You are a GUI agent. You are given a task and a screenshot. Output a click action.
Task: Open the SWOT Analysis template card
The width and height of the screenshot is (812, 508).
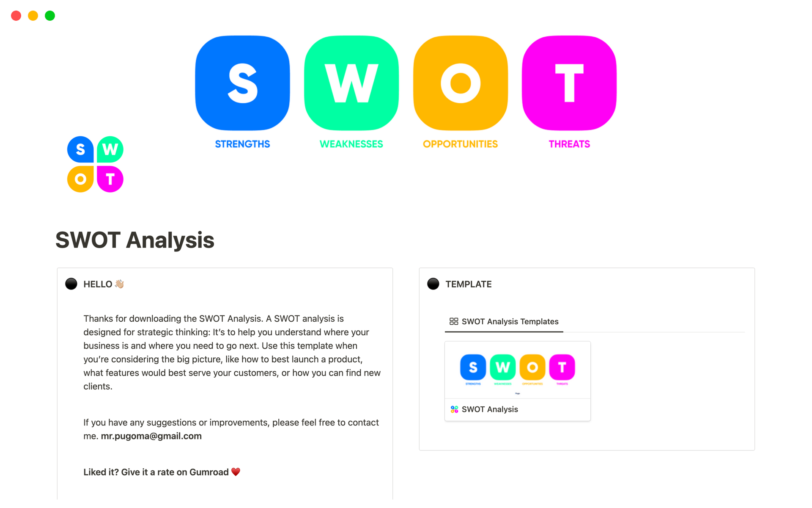click(x=517, y=381)
